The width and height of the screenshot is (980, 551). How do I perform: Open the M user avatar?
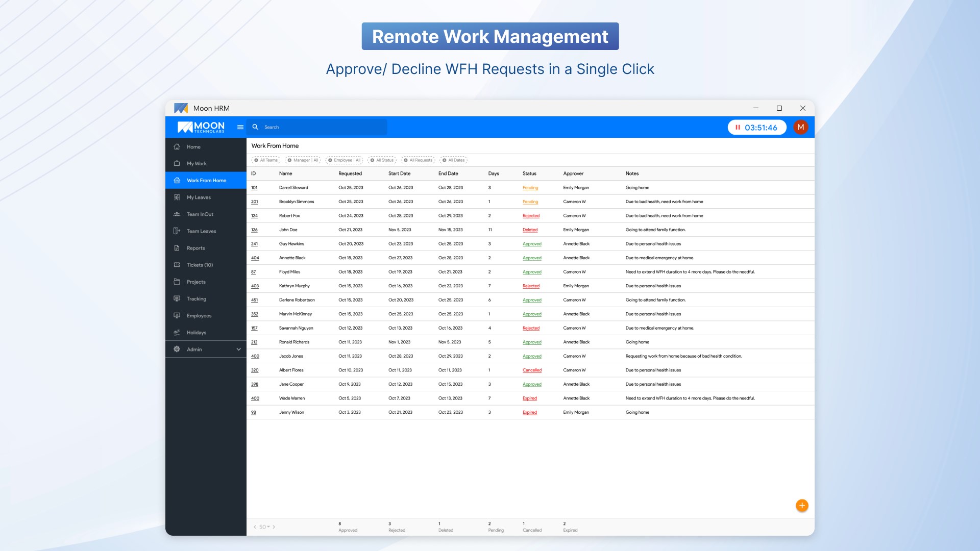point(800,127)
